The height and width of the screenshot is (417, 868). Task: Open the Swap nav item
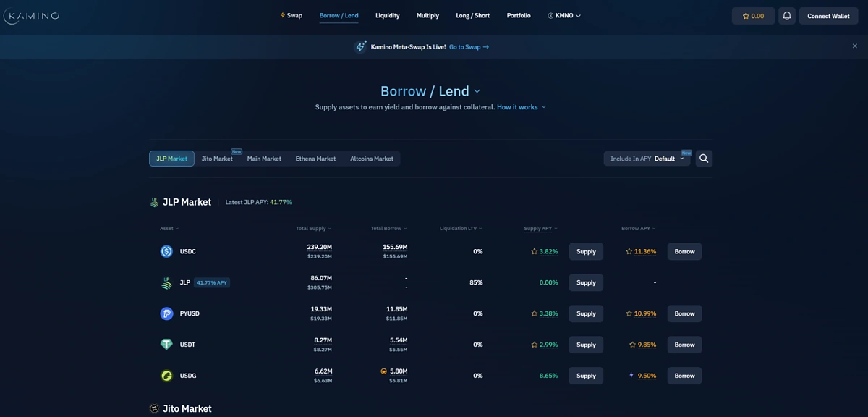pyautogui.click(x=292, y=15)
